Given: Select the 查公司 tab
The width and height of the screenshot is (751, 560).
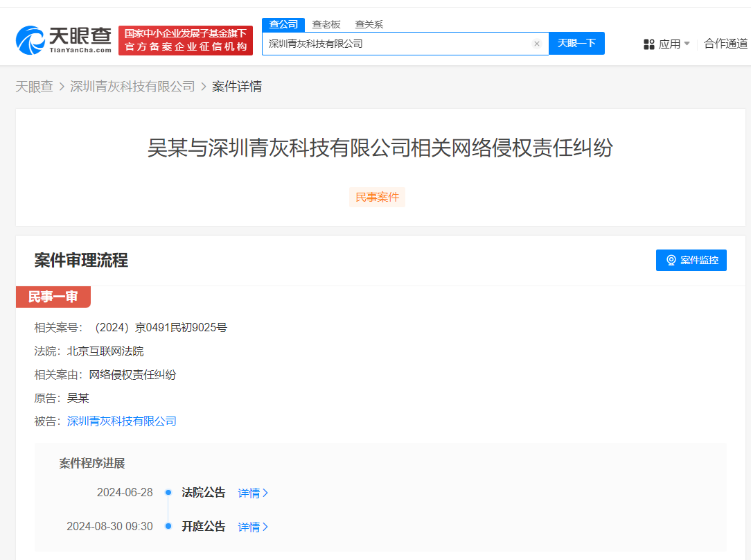Looking at the screenshot, I should point(283,24).
